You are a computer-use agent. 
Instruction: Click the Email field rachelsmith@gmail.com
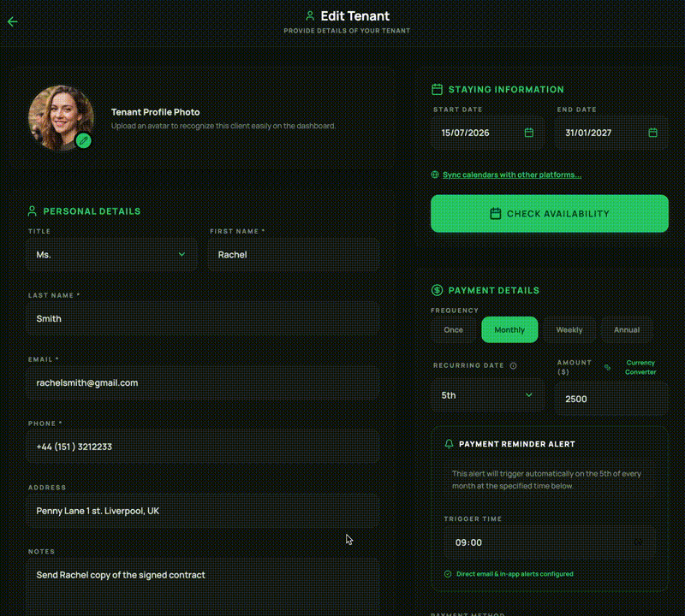(203, 383)
